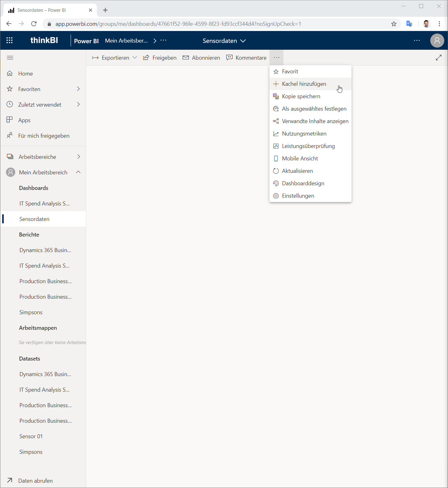Open a new browser tab with plus
The width and height of the screenshot is (448, 488).
point(105,10)
